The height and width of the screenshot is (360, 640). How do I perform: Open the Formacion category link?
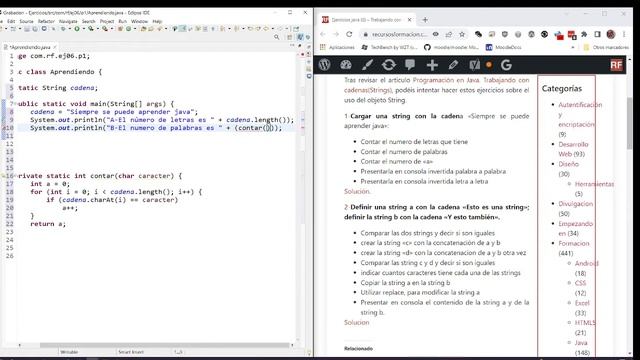(x=574, y=243)
